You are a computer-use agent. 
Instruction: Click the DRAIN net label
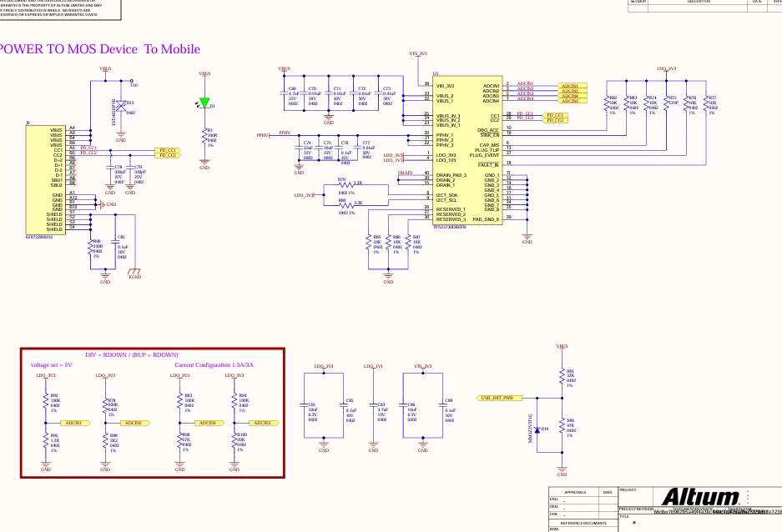coord(405,173)
